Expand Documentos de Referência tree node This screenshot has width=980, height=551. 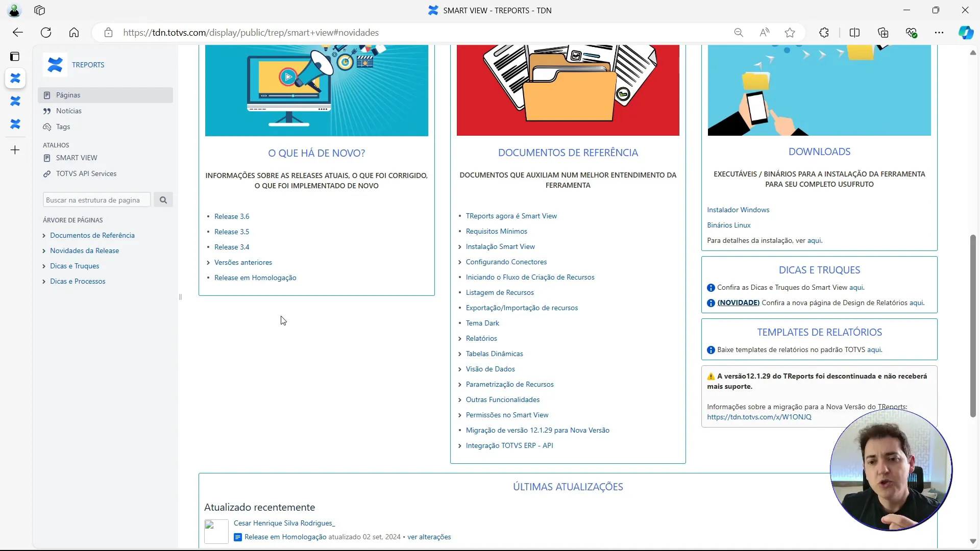coord(44,235)
